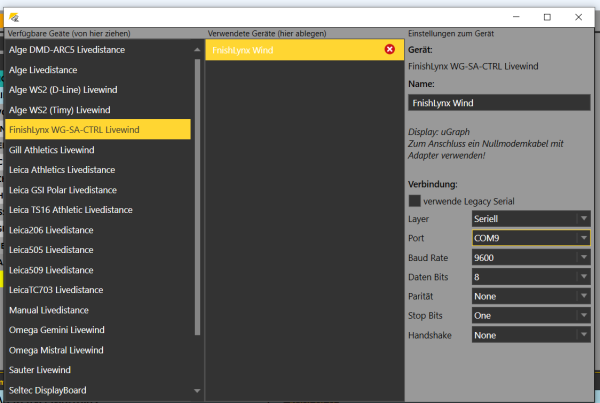This screenshot has height=403, width=600.
Task: Select Manual Livedistance device
Action: 98,310
